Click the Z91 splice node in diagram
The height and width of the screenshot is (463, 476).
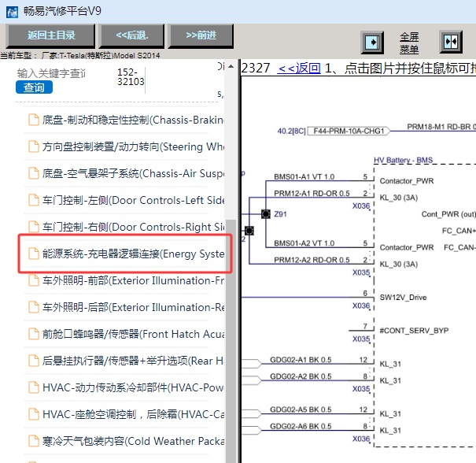266,214
